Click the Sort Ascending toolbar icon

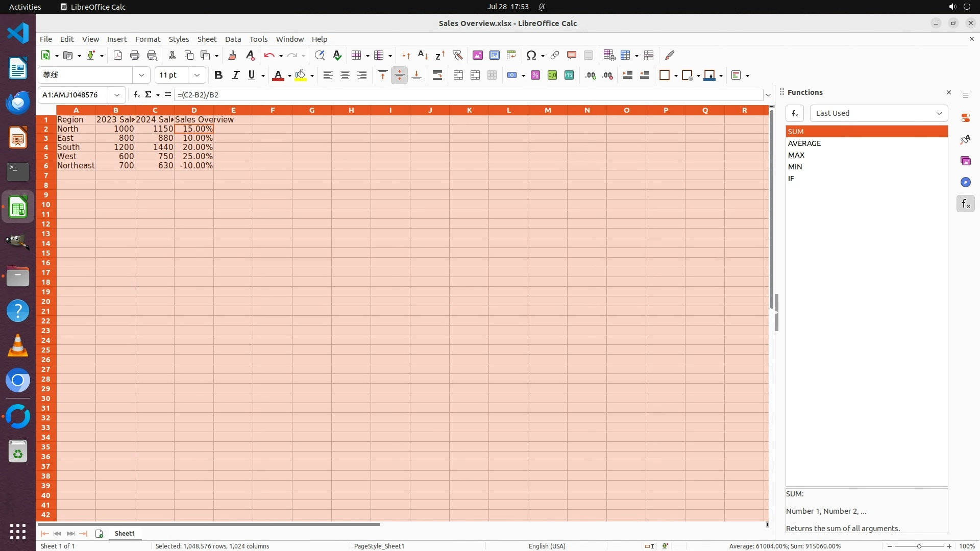pyautogui.click(x=423, y=55)
